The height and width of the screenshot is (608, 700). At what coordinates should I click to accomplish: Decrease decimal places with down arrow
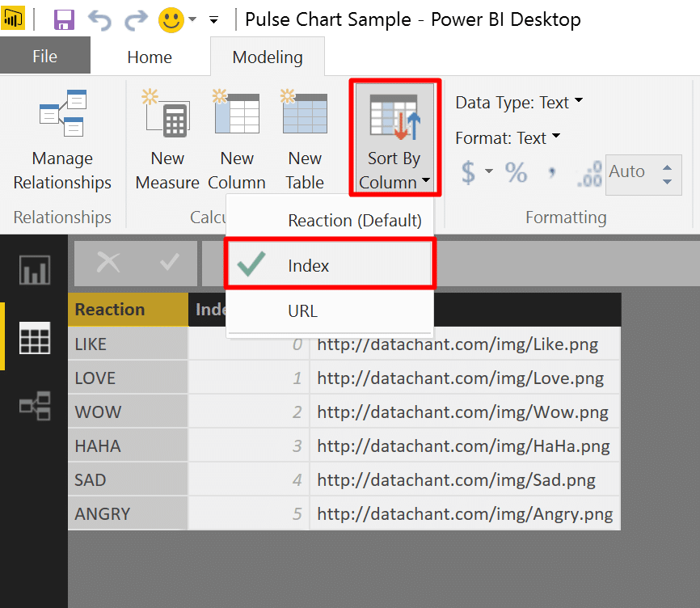667,182
